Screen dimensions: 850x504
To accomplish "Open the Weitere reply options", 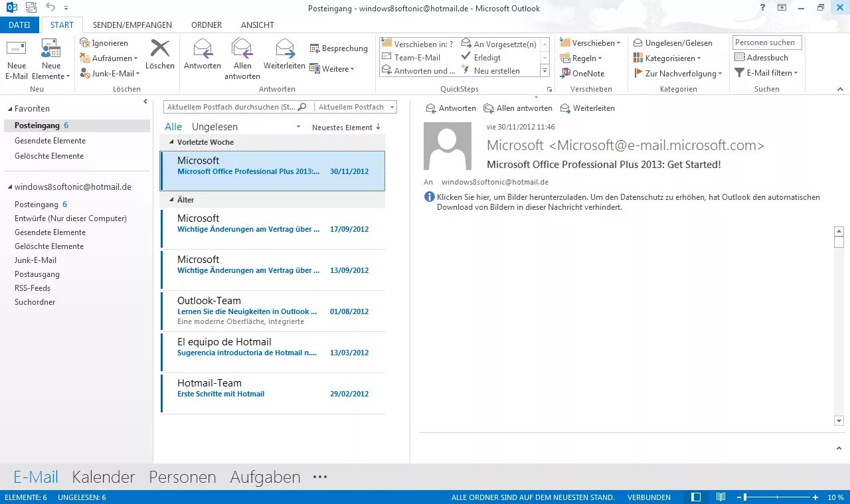I will [x=332, y=69].
